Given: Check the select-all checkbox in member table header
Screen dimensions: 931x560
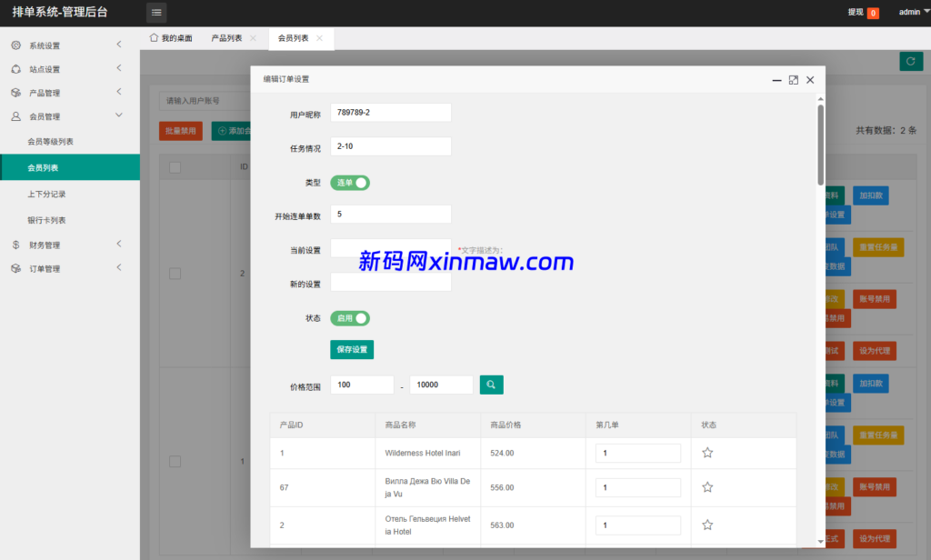Looking at the screenshot, I should [x=175, y=166].
